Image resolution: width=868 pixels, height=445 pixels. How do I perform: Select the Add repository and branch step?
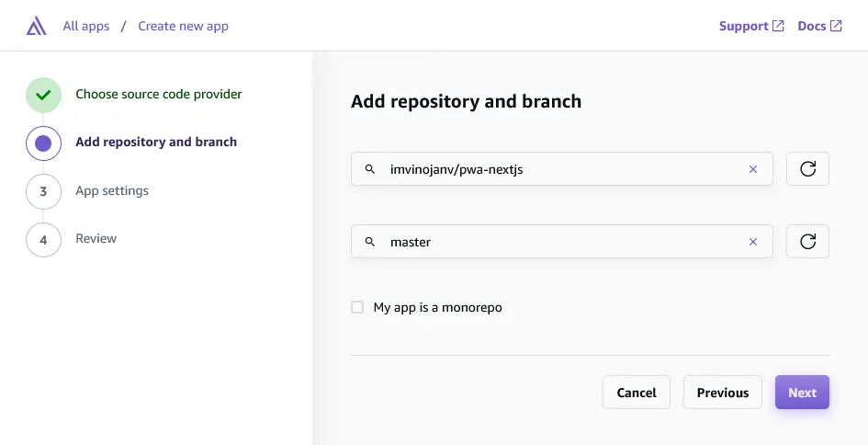156,142
